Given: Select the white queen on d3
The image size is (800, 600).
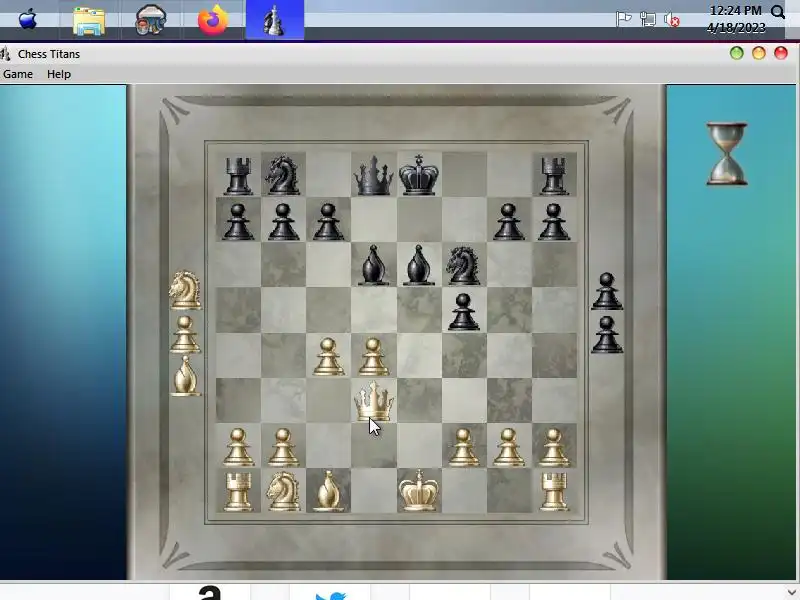Looking at the screenshot, I should 373,401.
